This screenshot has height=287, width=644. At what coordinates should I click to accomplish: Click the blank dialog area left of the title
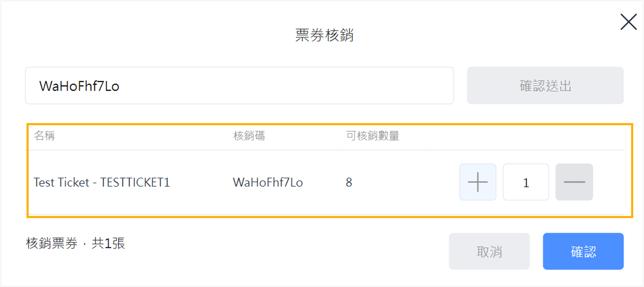[x=145, y=36]
